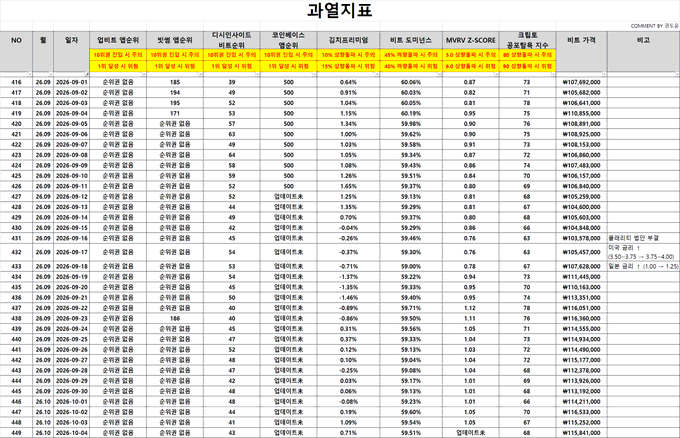Select the 빗썸 rank cell 194
Image resolution: width=680 pixels, height=438 pixels.
click(175, 92)
